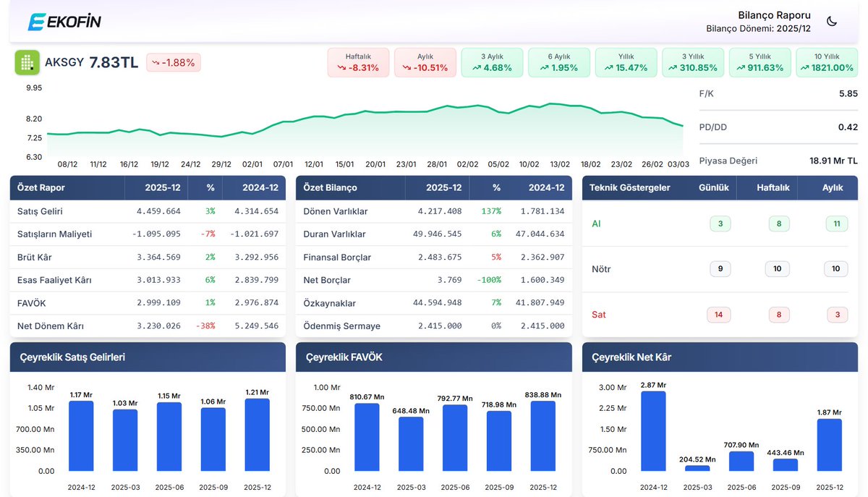Click the Çeyreklik FAVÖK chart header
This screenshot has width=868, height=497.
click(x=434, y=357)
